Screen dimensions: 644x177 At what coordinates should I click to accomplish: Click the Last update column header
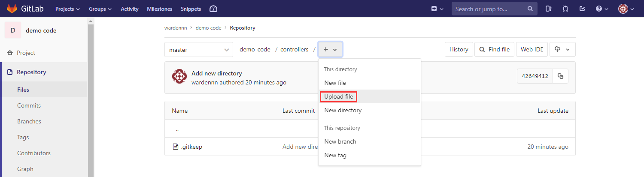553,111
